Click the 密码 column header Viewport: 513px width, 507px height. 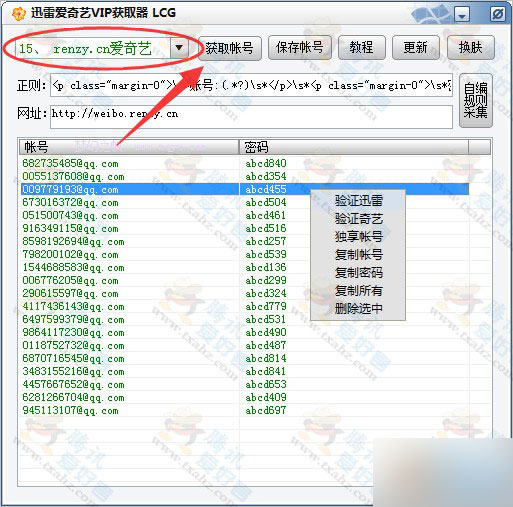[x=354, y=147]
